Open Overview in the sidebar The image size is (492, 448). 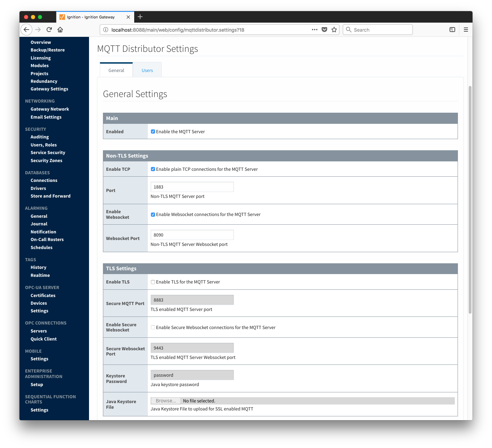point(41,42)
